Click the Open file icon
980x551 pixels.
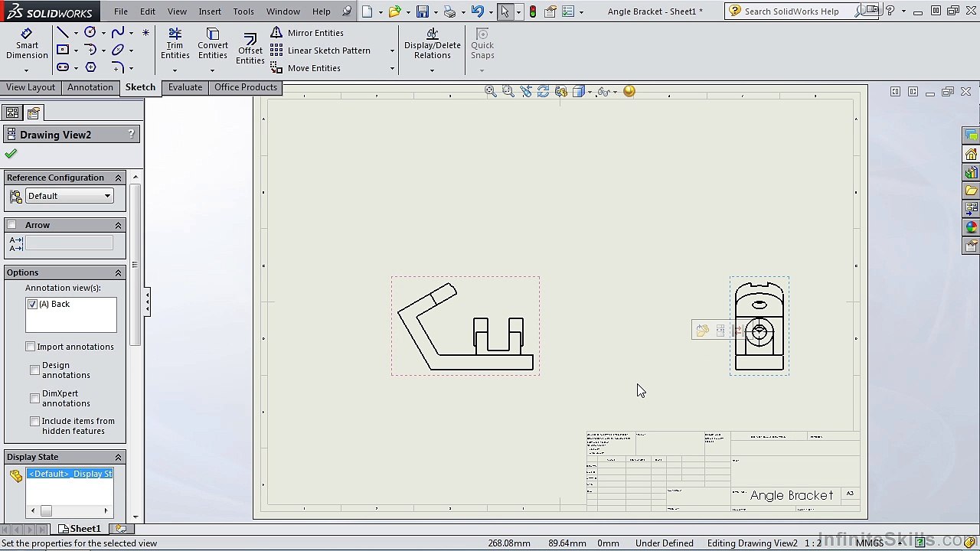point(394,11)
